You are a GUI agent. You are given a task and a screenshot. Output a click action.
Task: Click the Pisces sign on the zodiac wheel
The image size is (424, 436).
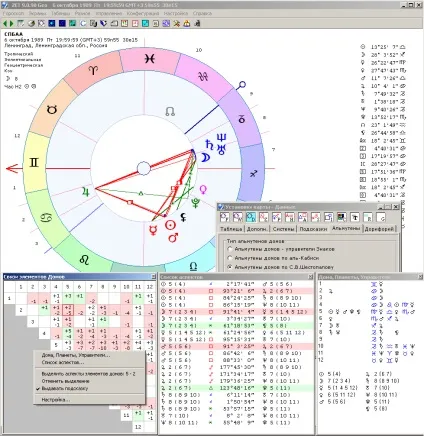click(150, 59)
